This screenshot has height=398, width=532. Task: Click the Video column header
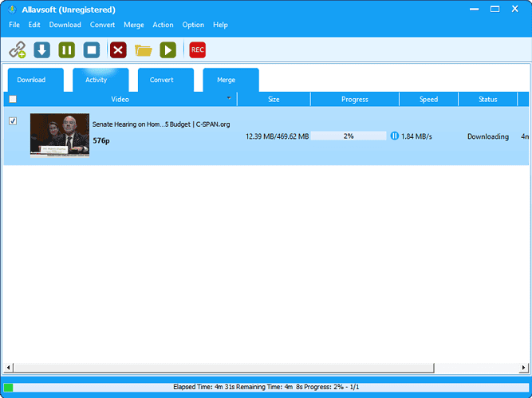tap(120, 100)
